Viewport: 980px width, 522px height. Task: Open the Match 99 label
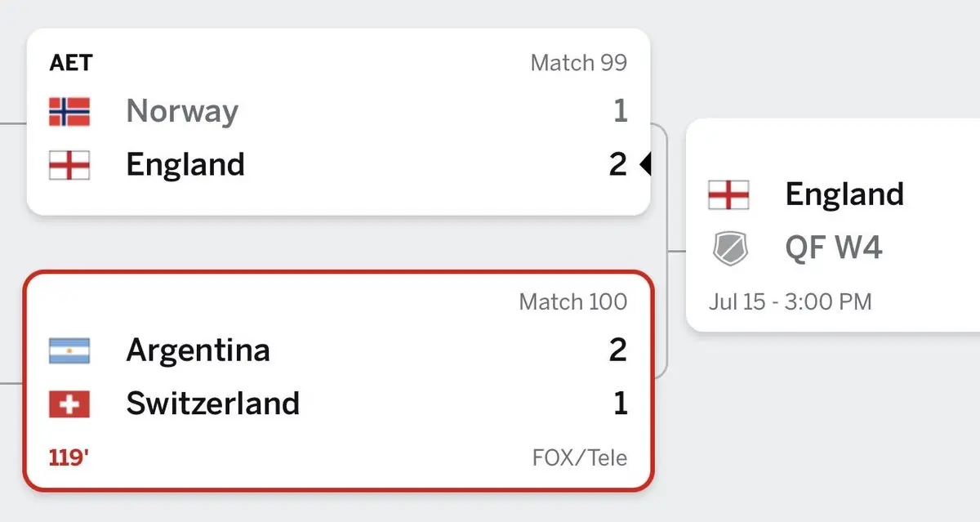(x=579, y=63)
